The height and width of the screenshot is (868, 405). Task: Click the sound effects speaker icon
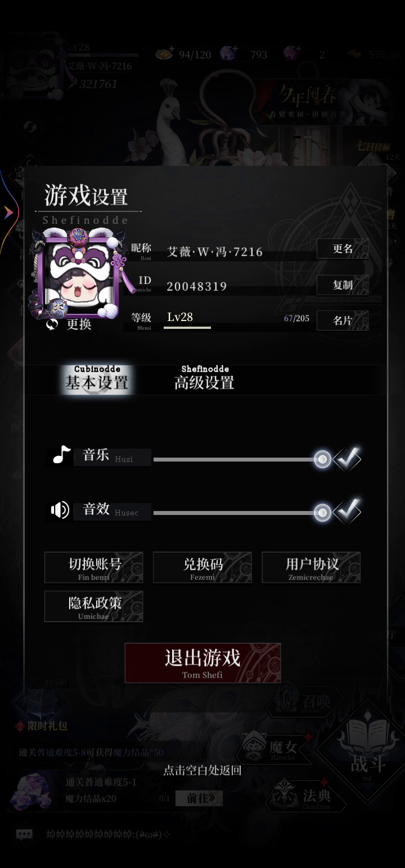point(60,510)
